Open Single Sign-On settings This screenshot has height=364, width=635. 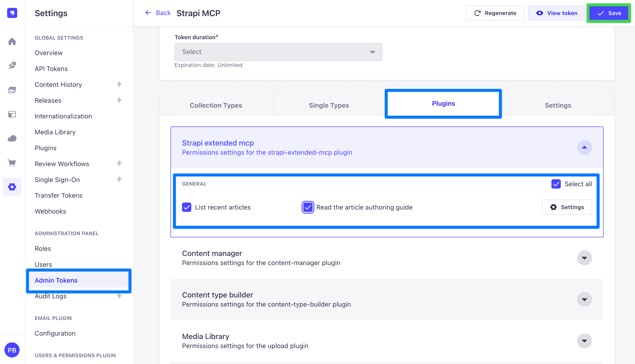click(x=57, y=179)
